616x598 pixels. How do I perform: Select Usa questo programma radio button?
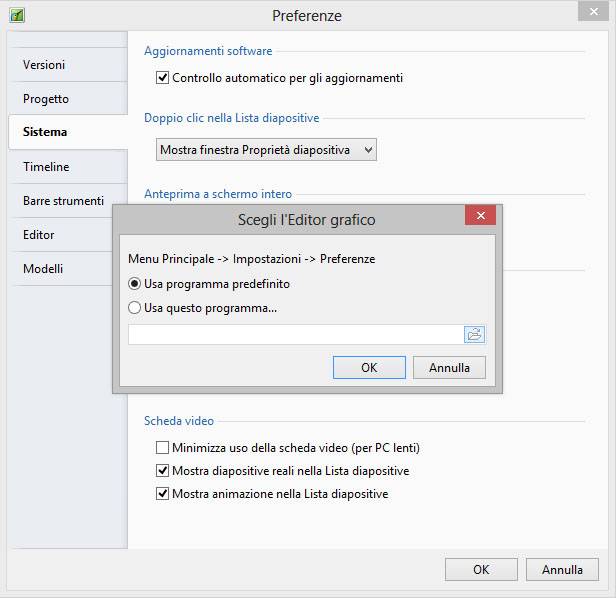(x=135, y=308)
